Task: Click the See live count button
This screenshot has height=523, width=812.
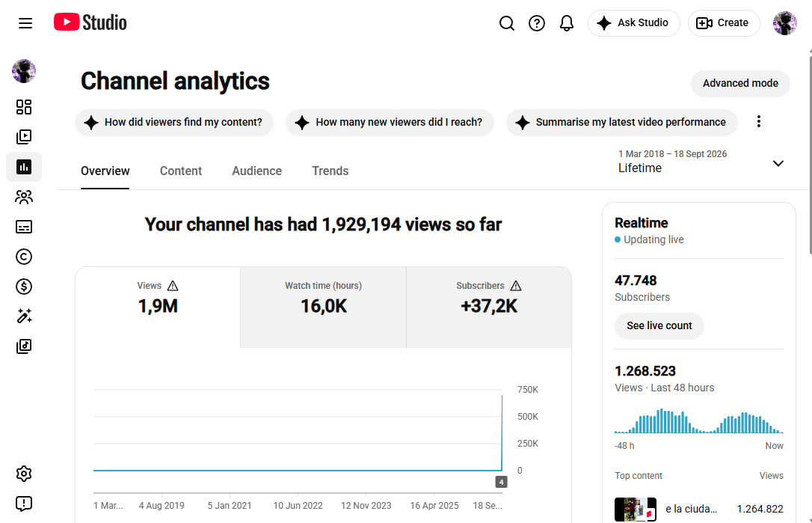Action: (659, 326)
